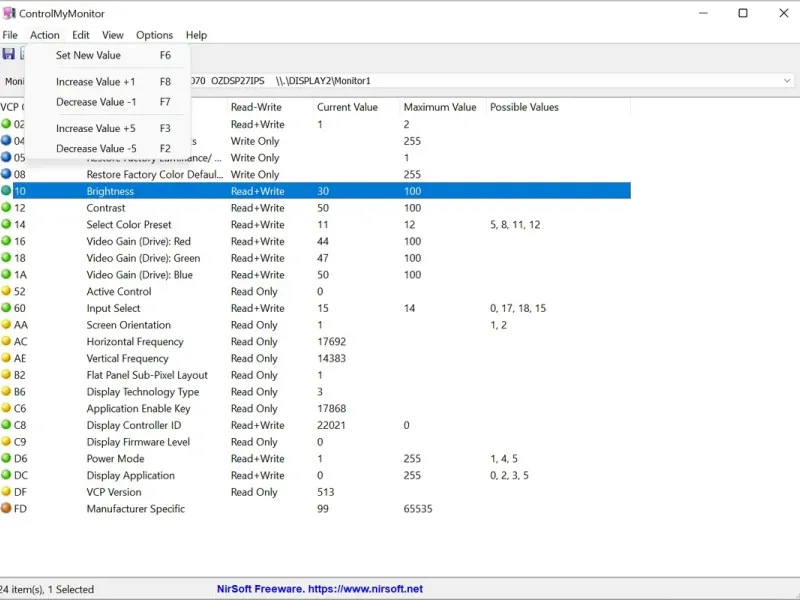Screen dimensions: 800x600
Task: Open the NirSoft website link
Action: (x=320, y=589)
